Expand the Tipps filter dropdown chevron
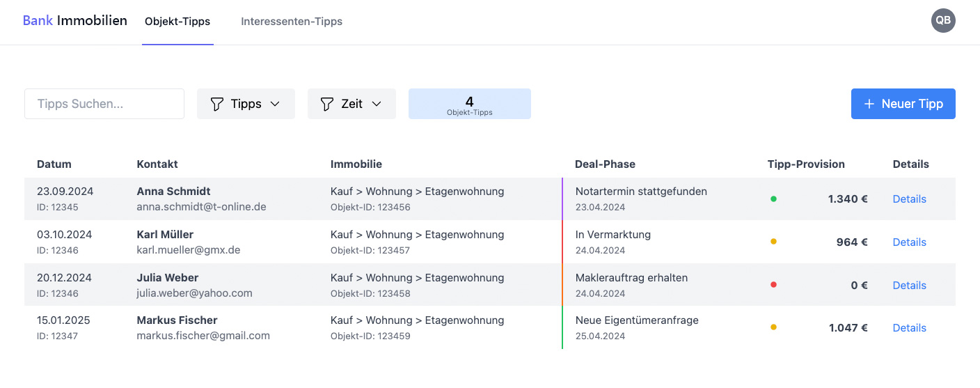This screenshot has width=980, height=388. tap(275, 104)
